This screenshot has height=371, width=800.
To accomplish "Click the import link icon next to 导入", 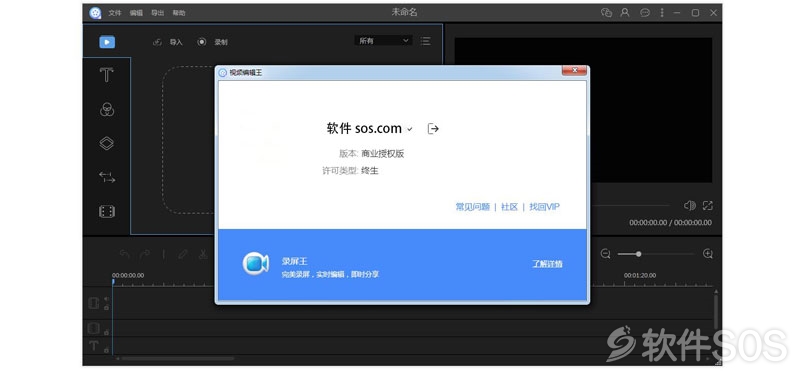I will (157, 42).
